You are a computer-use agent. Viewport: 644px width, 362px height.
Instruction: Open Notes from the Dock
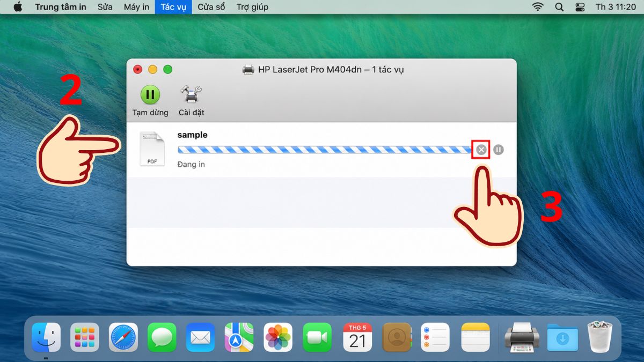click(x=475, y=337)
